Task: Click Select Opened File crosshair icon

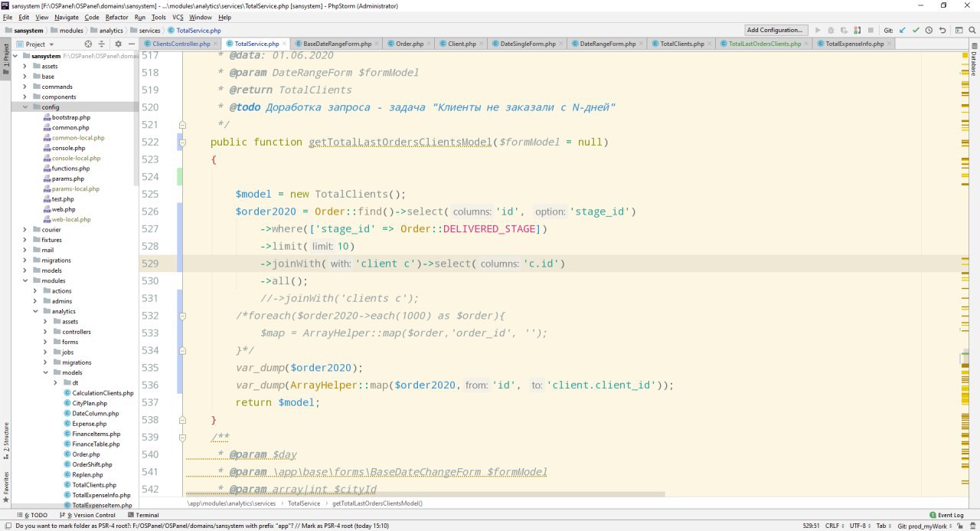Action: pos(88,44)
